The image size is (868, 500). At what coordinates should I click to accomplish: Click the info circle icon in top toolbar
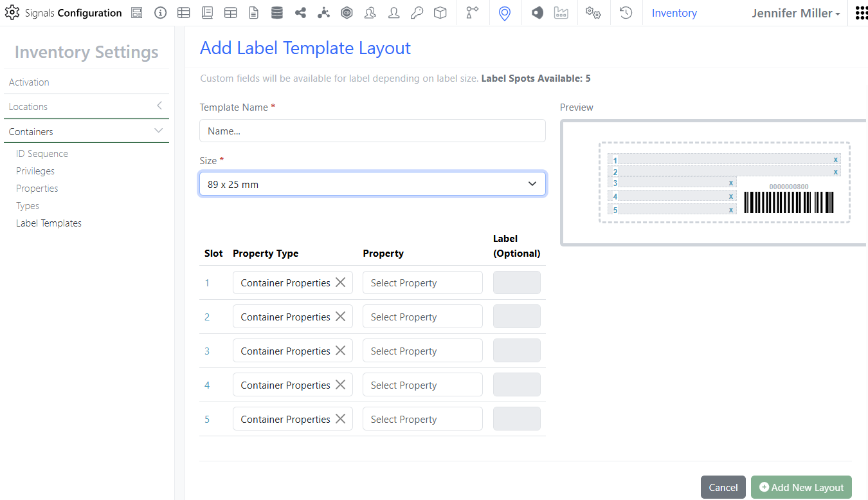point(160,13)
